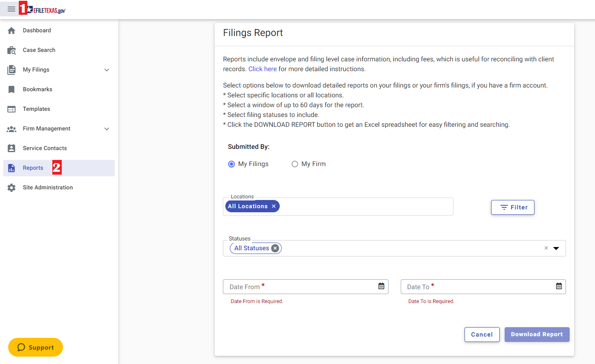Image resolution: width=595 pixels, height=364 pixels.
Task: Open the Date To calendar picker
Action: point(559,286)
